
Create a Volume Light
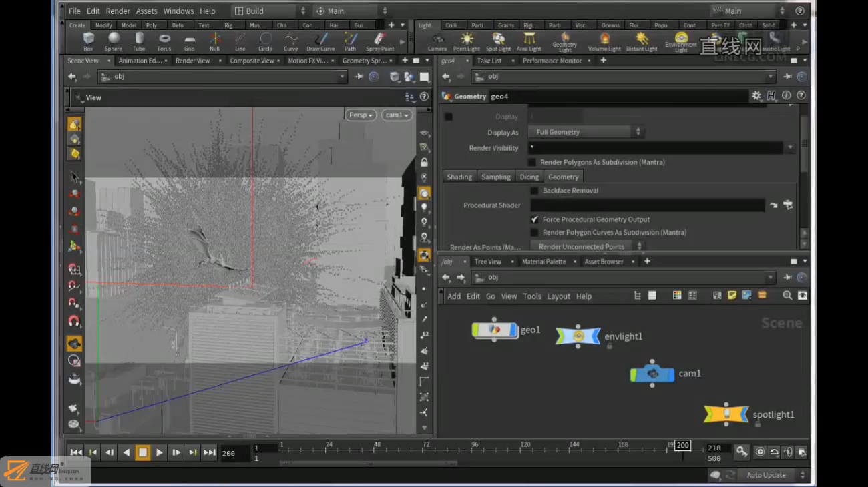pyautogui.click(x=604, y=42)
